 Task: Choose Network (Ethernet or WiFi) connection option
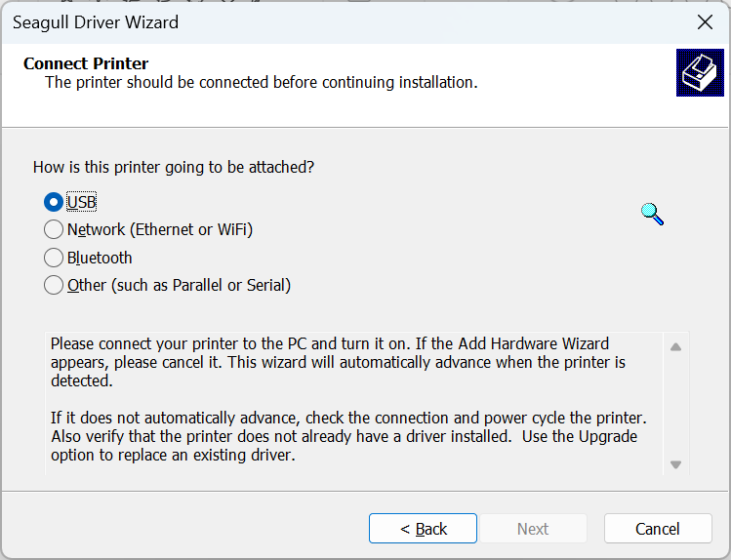click(x=54, y=230)
